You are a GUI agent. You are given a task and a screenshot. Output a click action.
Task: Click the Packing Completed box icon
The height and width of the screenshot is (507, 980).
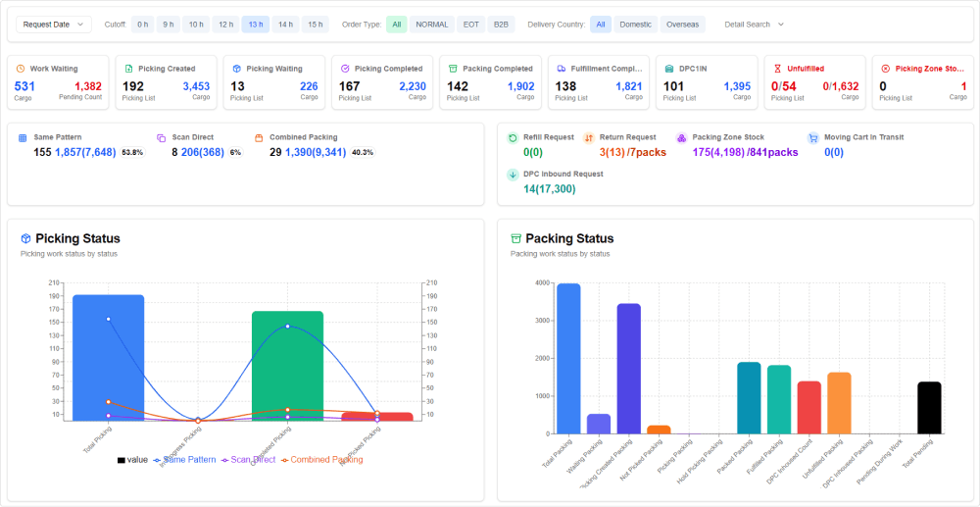click(x=453, y=69)
